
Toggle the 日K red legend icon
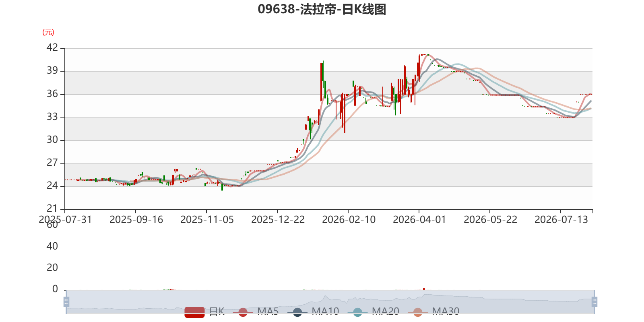[194, 312]
